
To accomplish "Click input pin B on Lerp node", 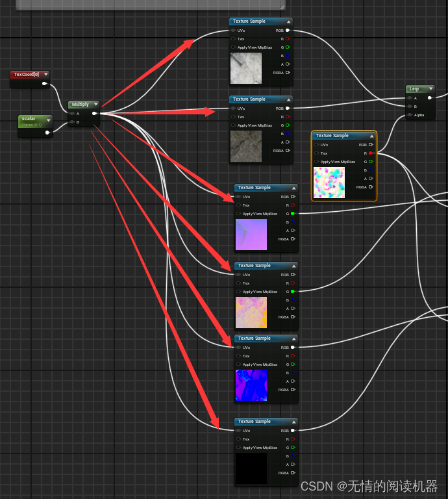I will pos(410,107).
